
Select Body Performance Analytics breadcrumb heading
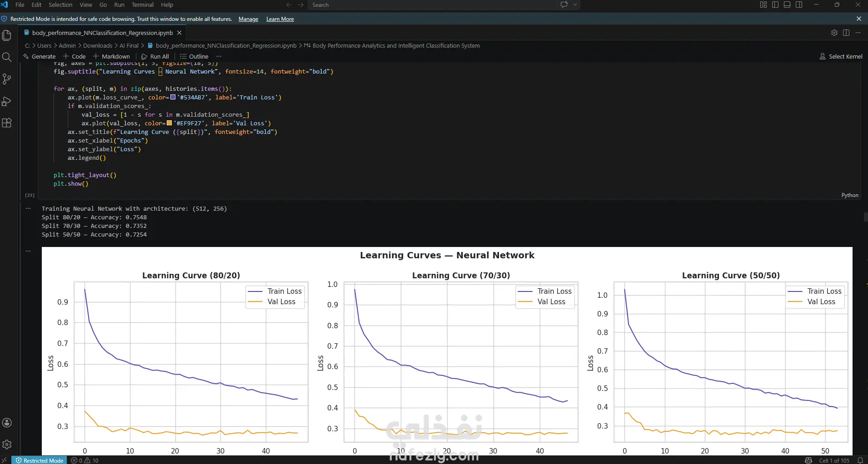392,45
